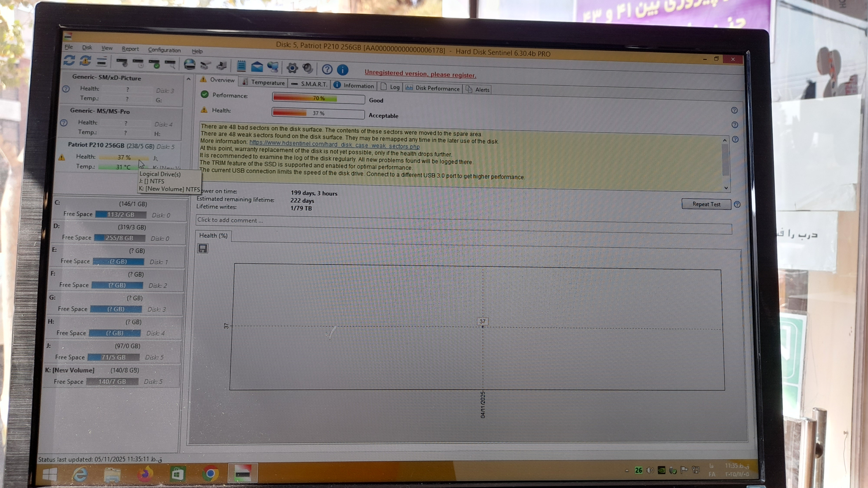Click the save icon above health graph
Screen dimensions: 868x488
(203, 249)
